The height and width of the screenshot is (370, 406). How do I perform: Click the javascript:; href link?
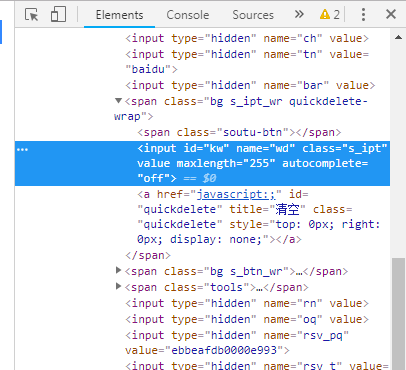click(236, 194)
